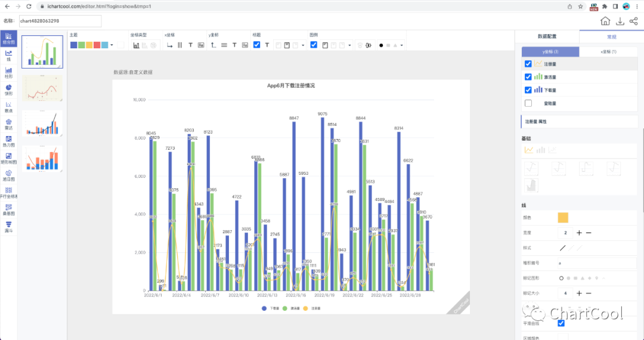
Task: Toggle the 平滑曲线 smooth curve checkbox
Action: (x=561, y=323)
